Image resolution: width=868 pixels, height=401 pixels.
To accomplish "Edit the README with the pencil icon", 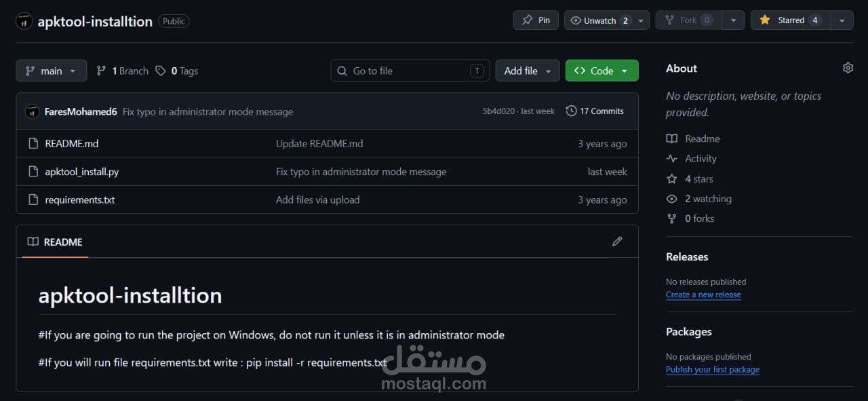I will (x=617, y=242).
